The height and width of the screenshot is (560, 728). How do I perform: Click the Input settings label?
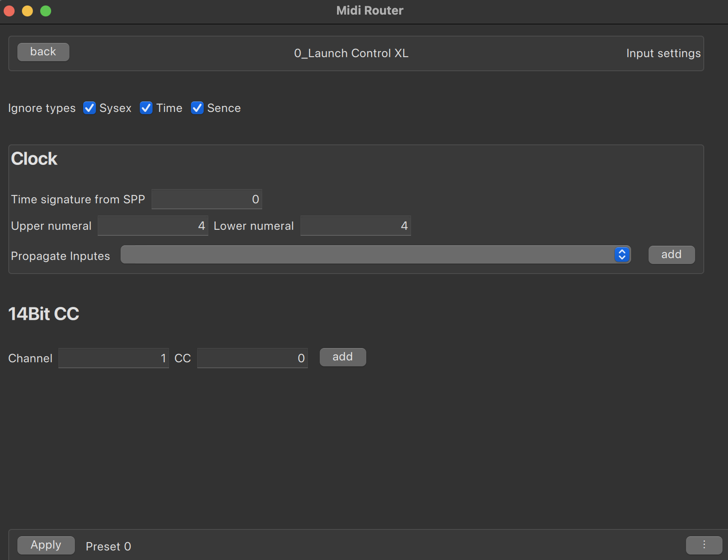point(663,53)
